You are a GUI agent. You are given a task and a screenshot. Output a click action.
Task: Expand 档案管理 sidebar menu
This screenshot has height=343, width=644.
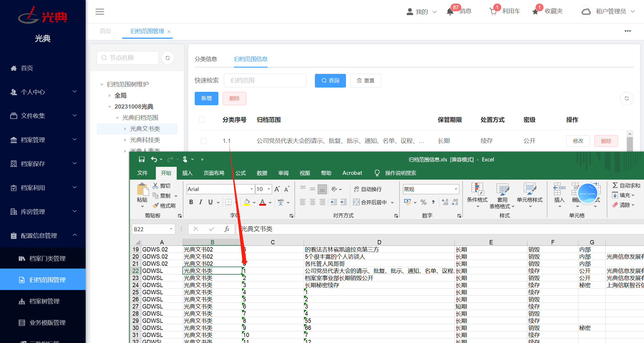43,140
